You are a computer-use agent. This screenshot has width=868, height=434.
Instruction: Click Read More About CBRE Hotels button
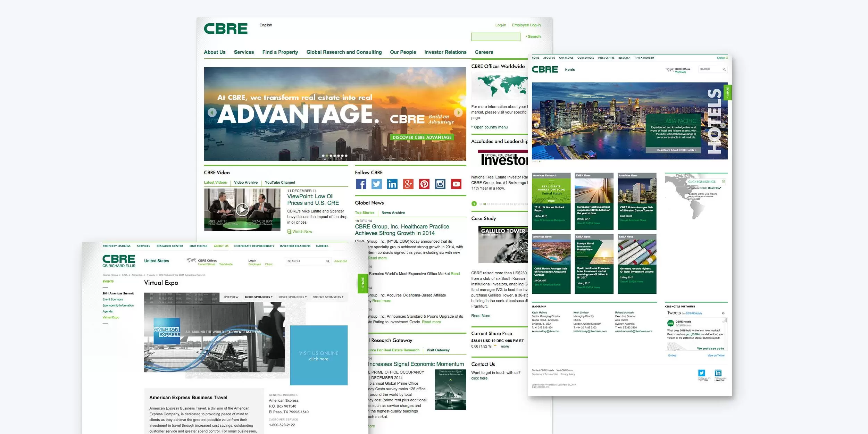(673, 150)
